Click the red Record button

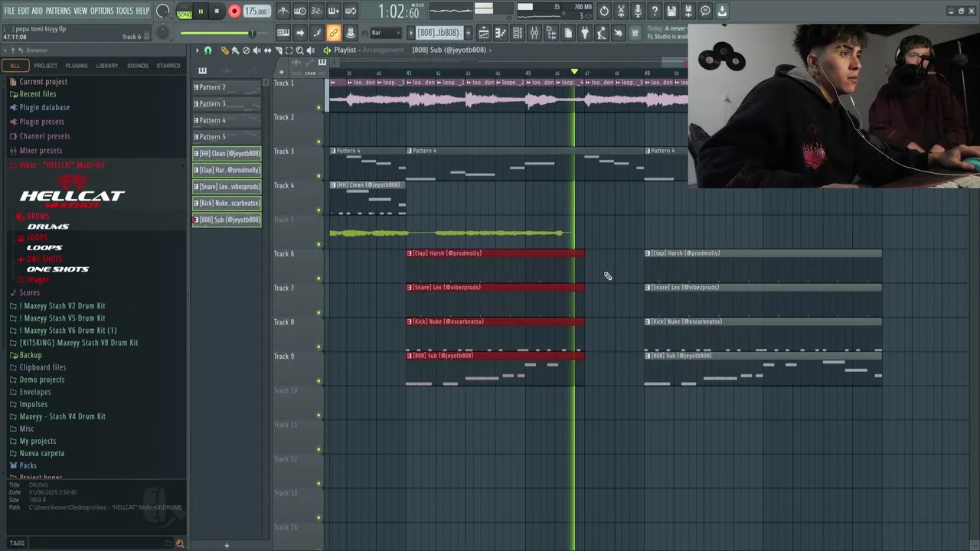(x=234, y=11)
